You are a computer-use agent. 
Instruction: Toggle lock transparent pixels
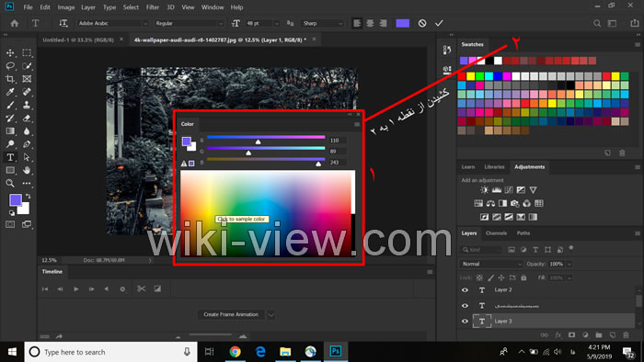click(479, 277)
